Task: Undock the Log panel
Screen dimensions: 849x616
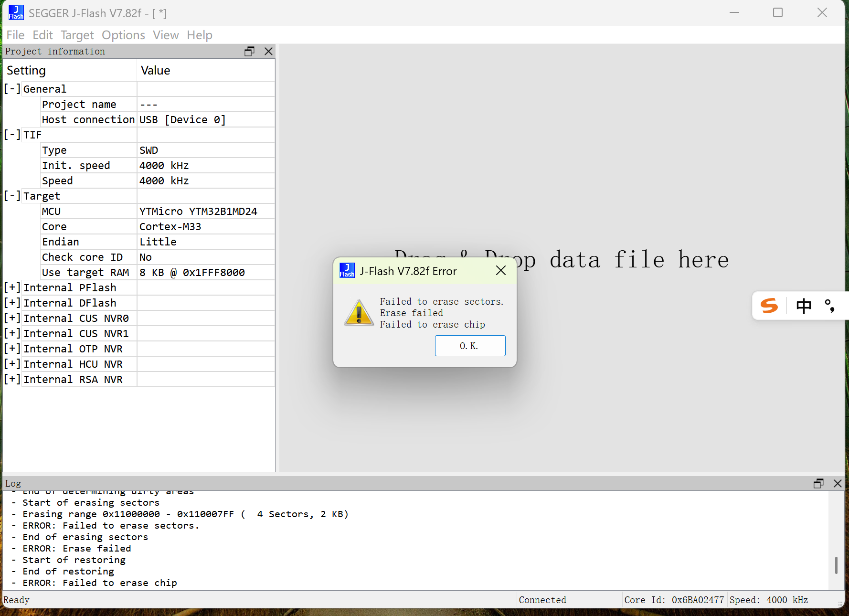Action: coord(818,483)
